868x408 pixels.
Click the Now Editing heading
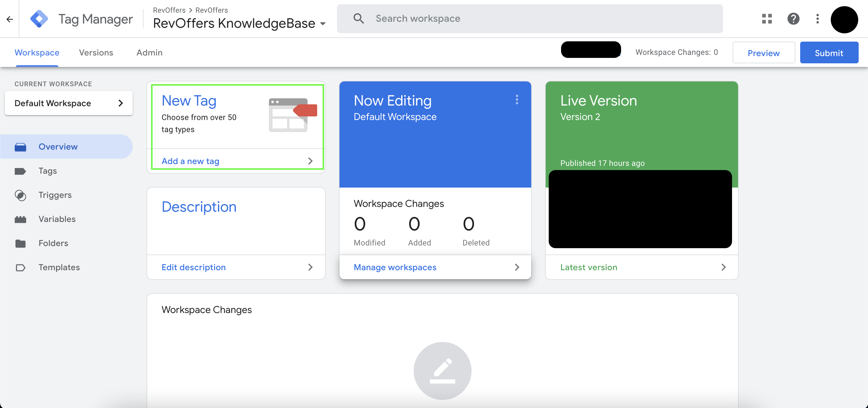[393, 101]
